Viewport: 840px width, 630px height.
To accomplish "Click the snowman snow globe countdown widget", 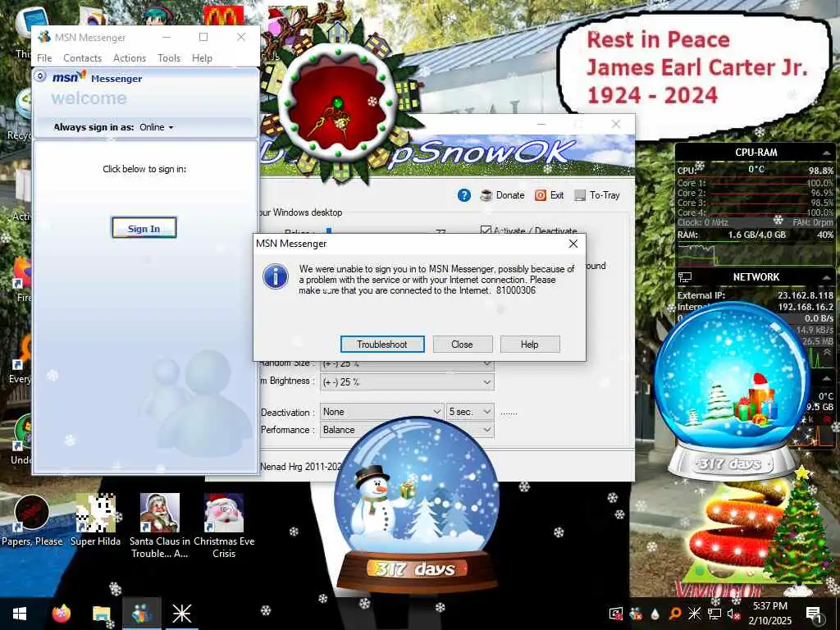I will coord(416,506).
